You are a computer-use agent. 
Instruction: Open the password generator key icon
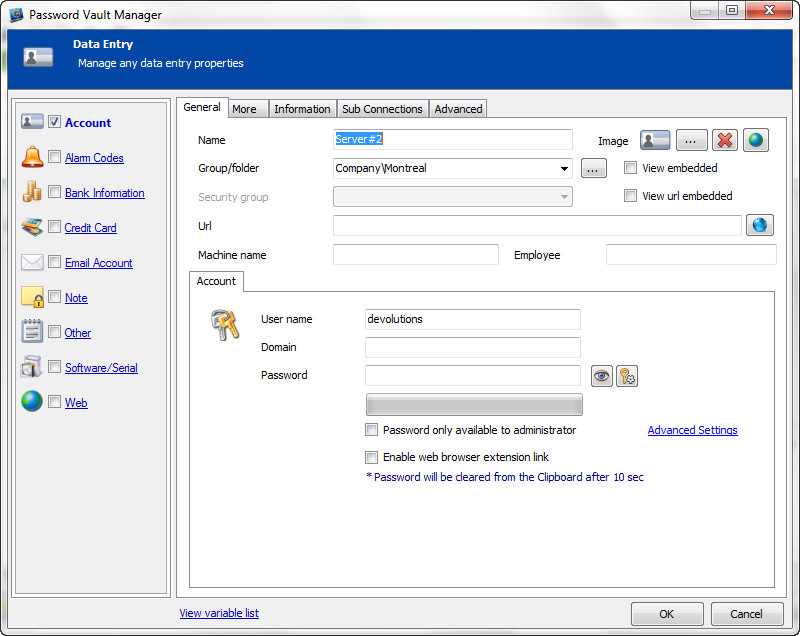tap(627, 376)
